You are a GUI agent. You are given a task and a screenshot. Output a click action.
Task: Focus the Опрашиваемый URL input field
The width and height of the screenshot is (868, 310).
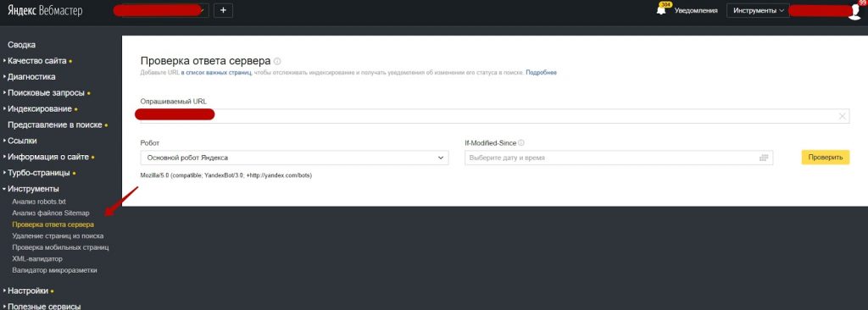pyautogui.click(x=495, y=116)
